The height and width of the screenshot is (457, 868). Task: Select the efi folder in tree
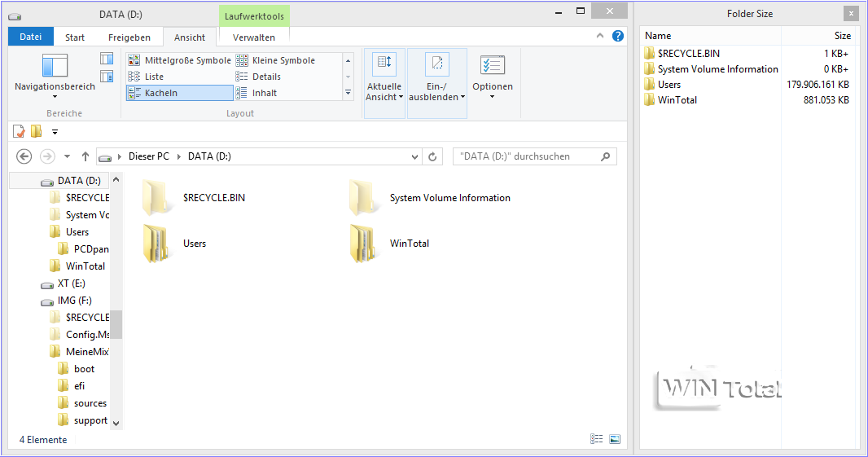pos(79,386)
